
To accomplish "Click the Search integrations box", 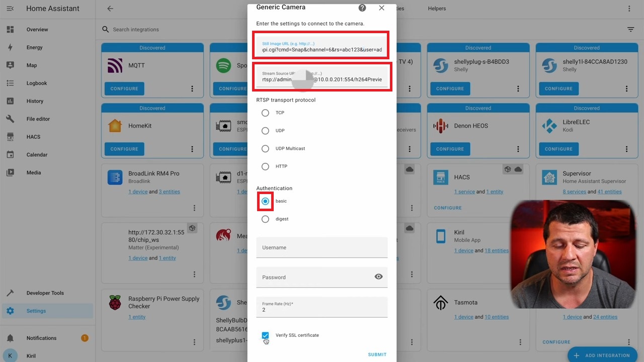I will coord(136,30).
